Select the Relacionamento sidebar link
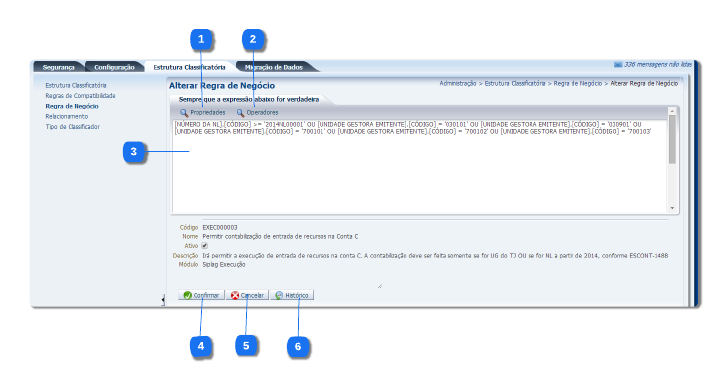This screenshot has height=388, width=728. [66, 116]
